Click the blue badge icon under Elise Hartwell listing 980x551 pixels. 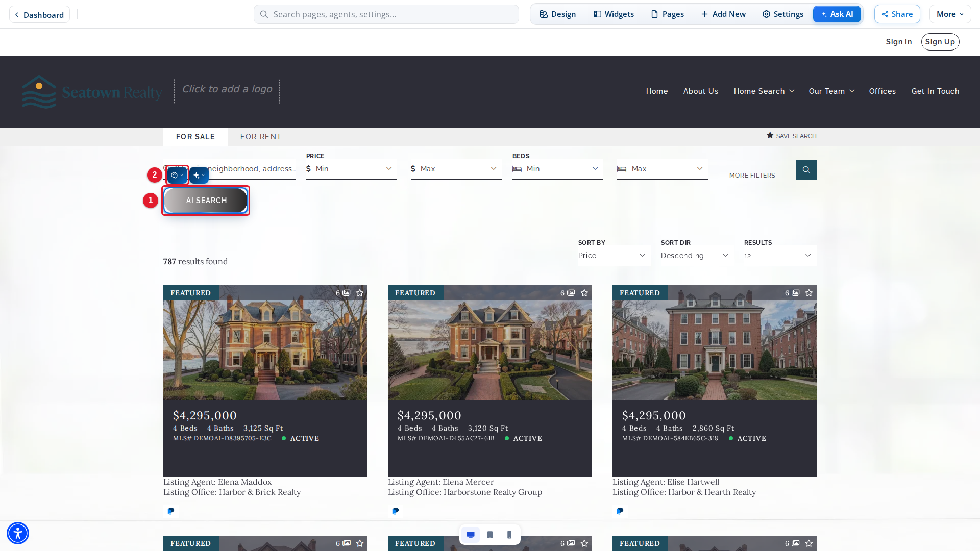[620, 511]
